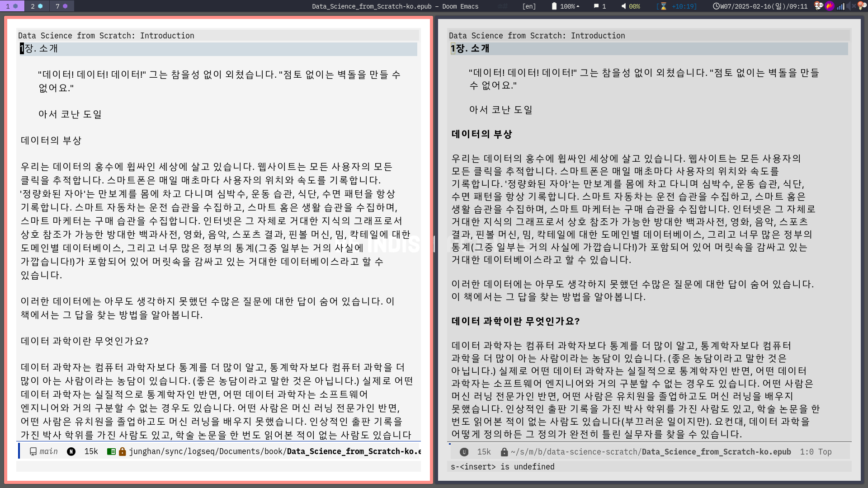Toggle the volume 00% indicator
This screenshot has width=868, height=488.
631,6
